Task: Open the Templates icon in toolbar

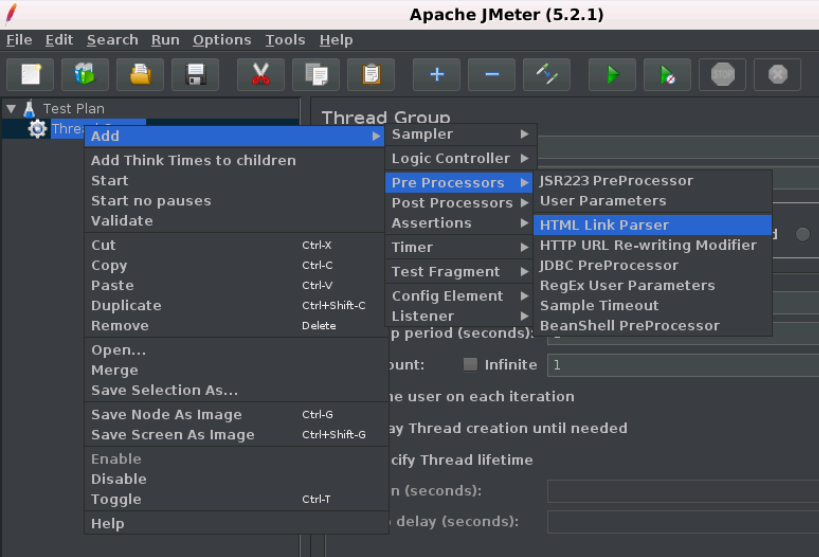Action: tap(85, 75)
